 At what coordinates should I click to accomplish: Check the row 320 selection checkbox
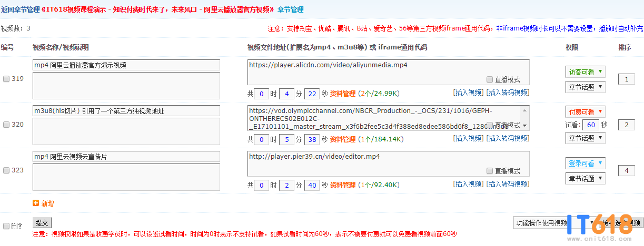(x=6, y=125)
